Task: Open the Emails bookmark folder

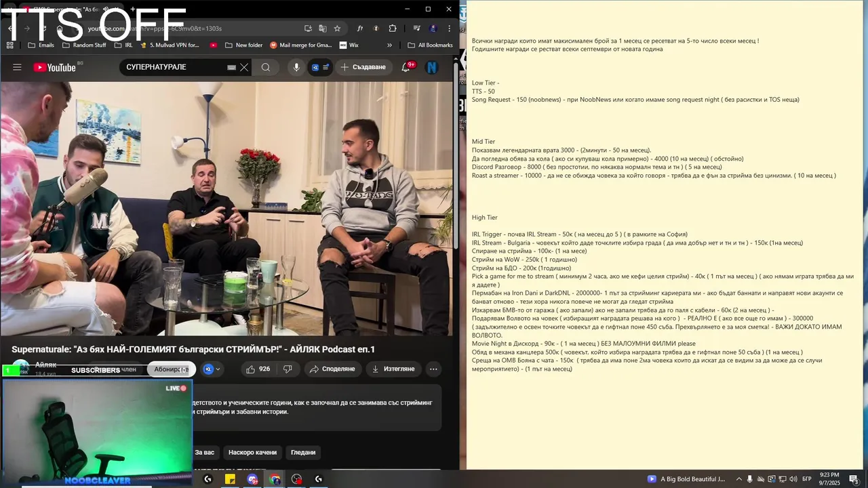Action: coord(41,45)
